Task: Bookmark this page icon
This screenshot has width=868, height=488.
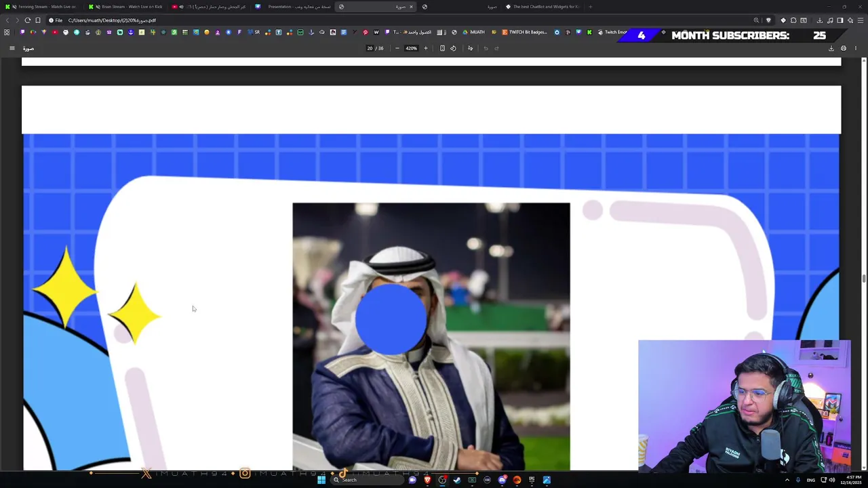Action: click(x=38, y=20)
